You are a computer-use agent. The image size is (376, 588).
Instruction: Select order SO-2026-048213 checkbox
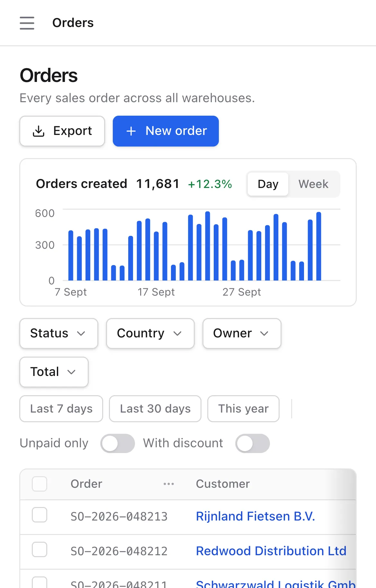pyautogui.click(x=40, y=515)
